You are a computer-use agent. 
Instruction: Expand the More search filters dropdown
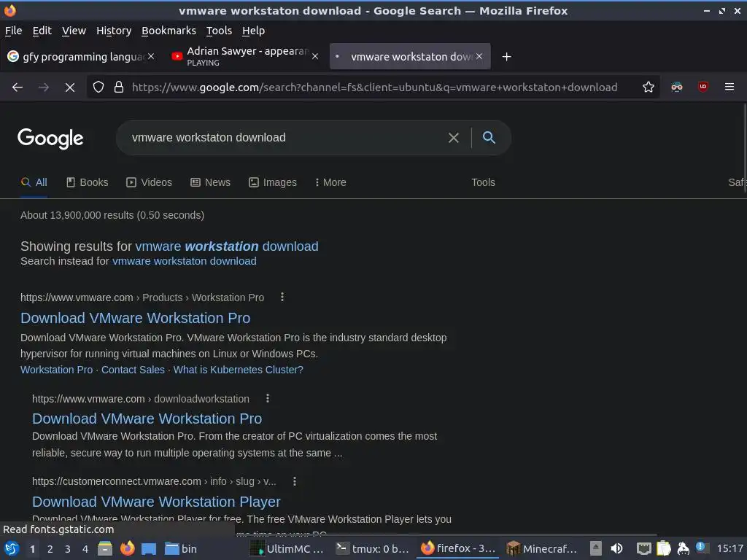(x=330, y=182)
